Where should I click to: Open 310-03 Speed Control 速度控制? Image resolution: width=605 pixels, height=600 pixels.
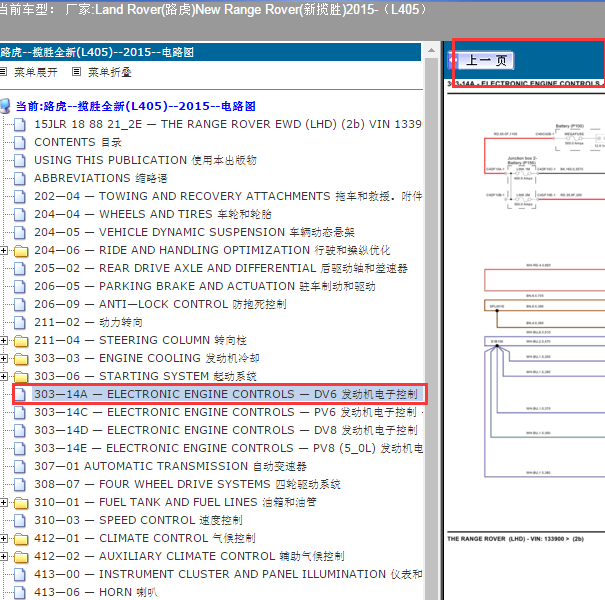(x=138, y=521)
